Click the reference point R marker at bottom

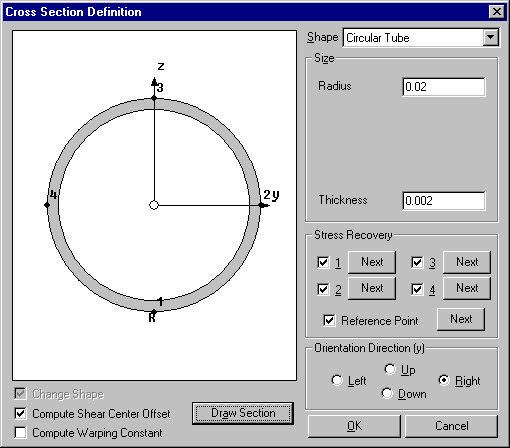154,312
